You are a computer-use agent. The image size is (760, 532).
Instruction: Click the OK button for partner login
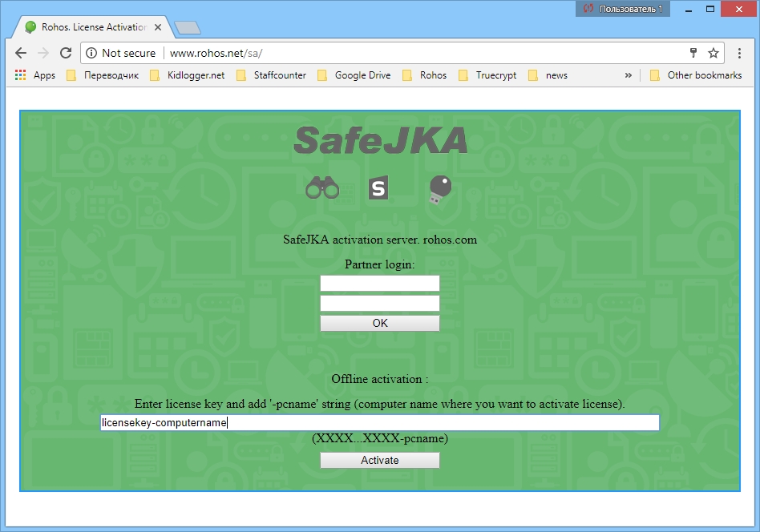click(x=380, y=323)
